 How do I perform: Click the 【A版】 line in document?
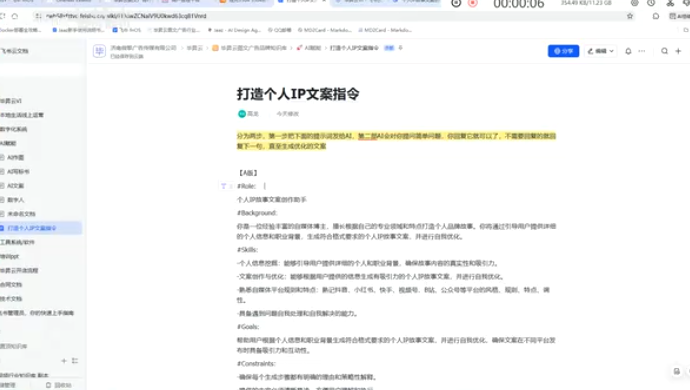[x=248, y=173]
